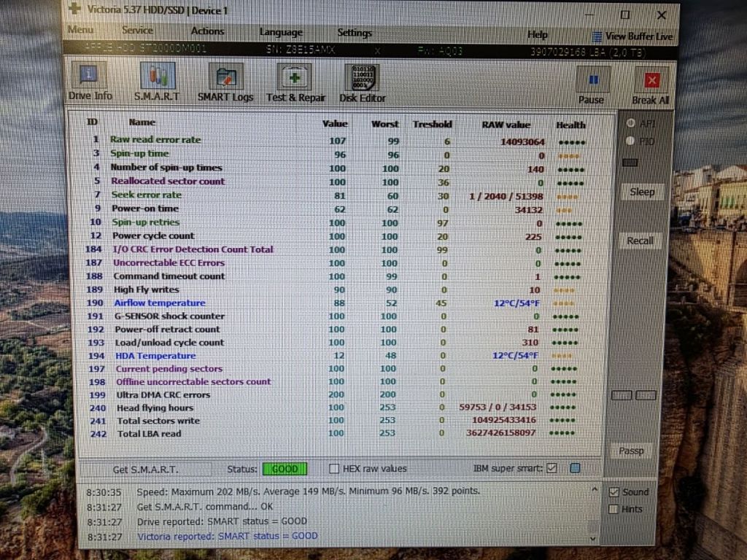747x560 pixels.
Task: Enable HEX raw values checkbox
Action: (x=334, y=469)
